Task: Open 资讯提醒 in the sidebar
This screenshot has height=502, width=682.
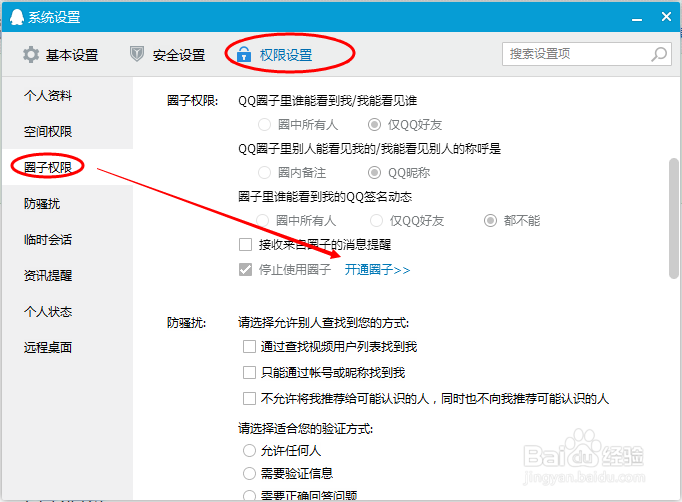Action: (x=48, y=275)
